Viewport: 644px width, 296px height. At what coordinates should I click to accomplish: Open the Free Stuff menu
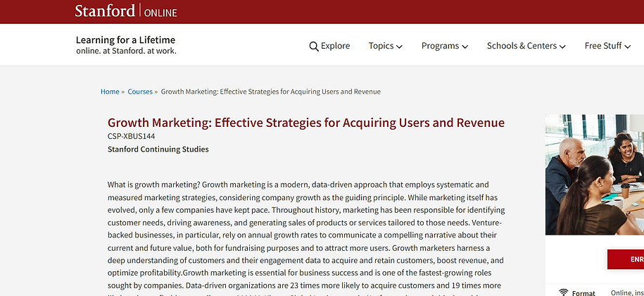[607, 46]
